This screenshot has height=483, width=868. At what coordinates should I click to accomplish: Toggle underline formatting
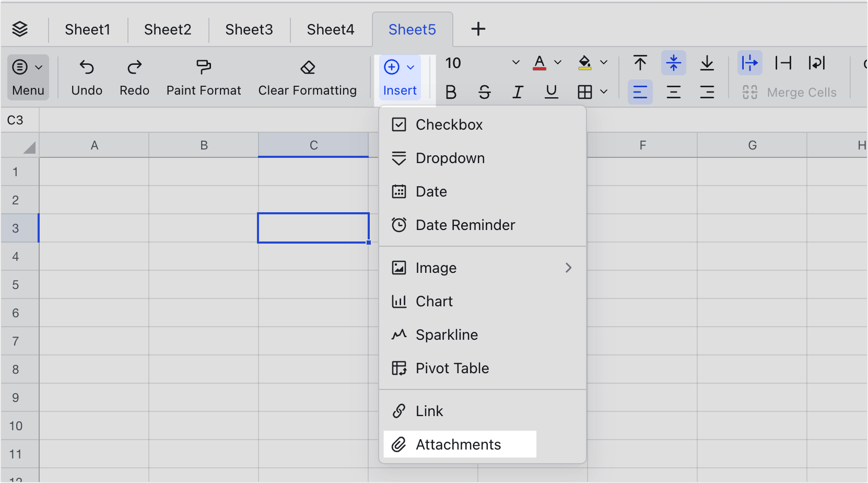552,92
